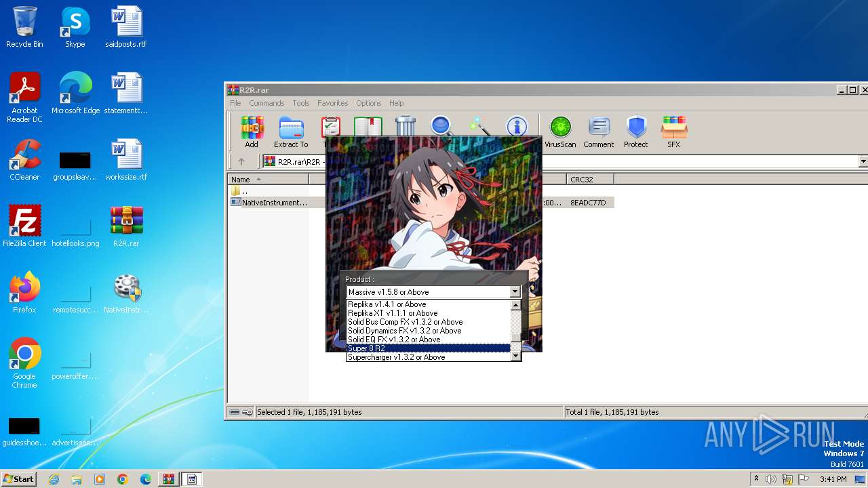Sort by the CRC32 column header
Viewport: 868px width, 488px height.
589,180
